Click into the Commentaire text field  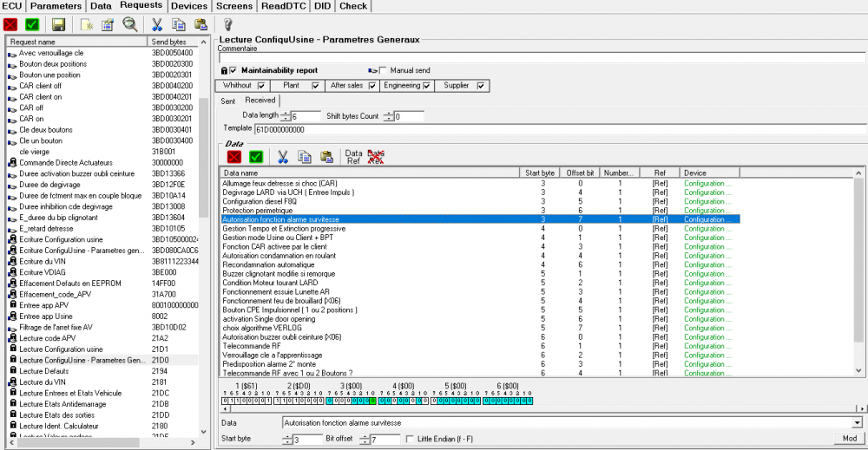[x=542, y=57]
